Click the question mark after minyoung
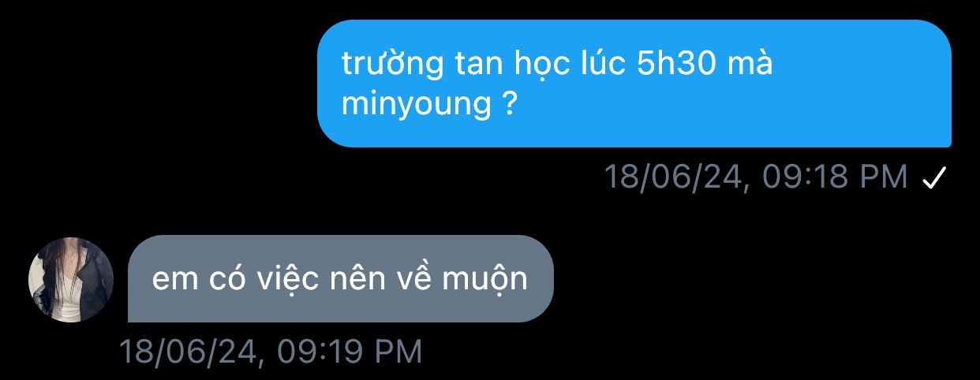980x380 pixels. pyautogui.click(x=509, y=105)
